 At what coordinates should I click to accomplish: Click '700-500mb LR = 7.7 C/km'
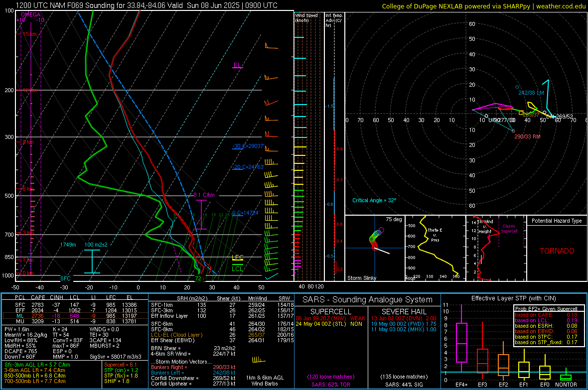[35, 381]
